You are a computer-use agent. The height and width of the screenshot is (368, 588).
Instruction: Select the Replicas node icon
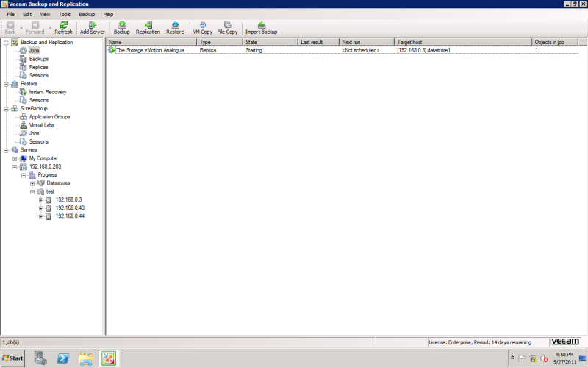24,67
